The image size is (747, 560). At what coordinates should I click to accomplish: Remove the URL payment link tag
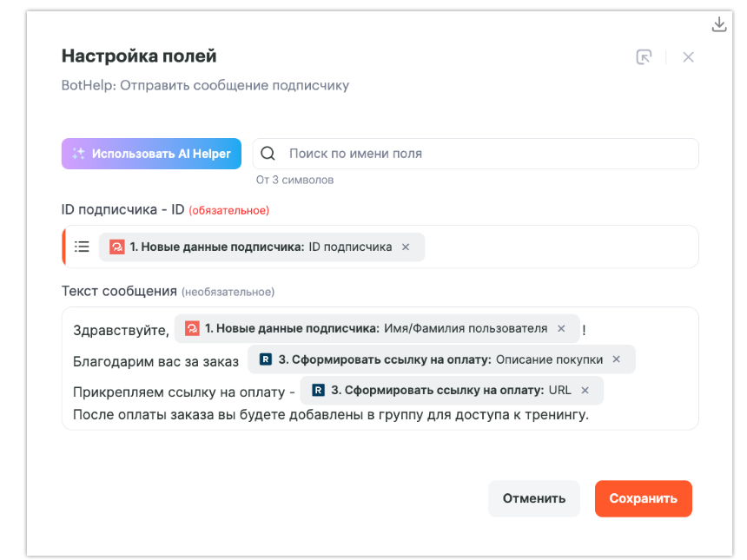(585, 390)
